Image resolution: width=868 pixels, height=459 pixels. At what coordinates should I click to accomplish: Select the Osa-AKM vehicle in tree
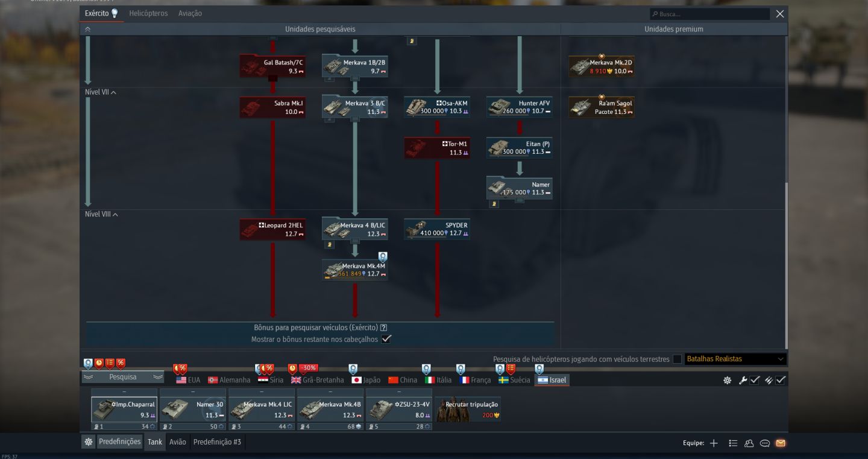point(437,107)
